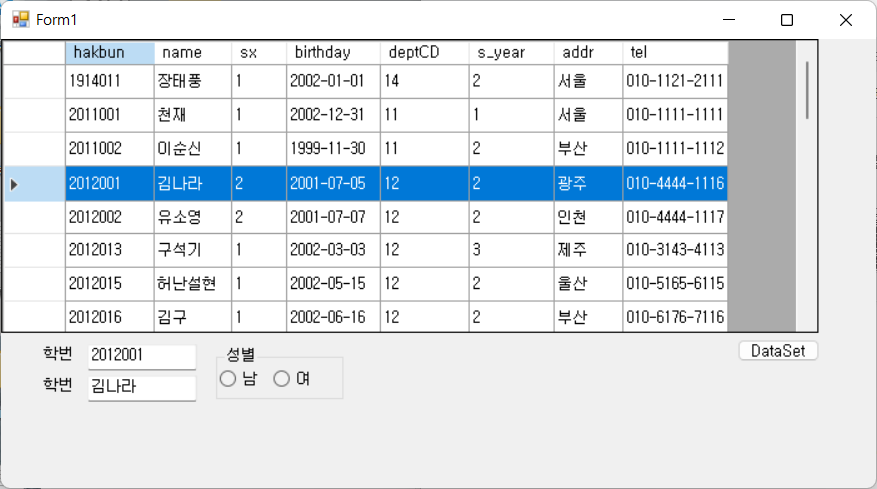Click the birthday cell 2002-05-15

(333, 284)
